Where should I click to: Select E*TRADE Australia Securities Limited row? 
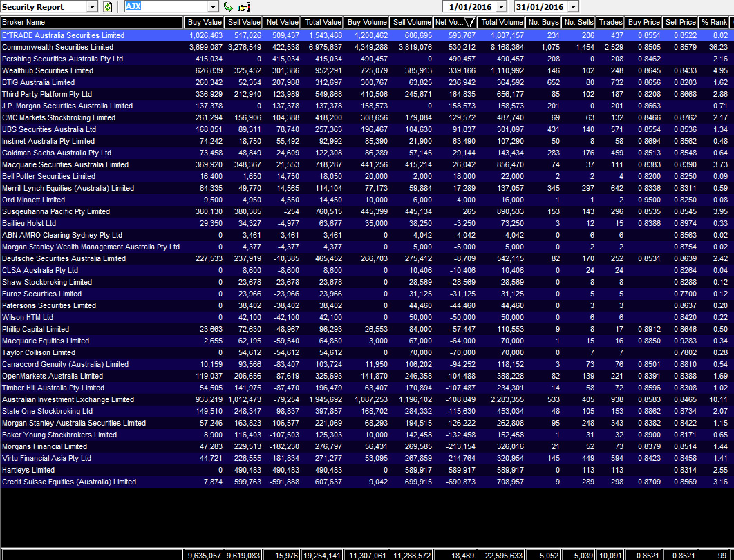pyautogui.click(x=367, y=35)
